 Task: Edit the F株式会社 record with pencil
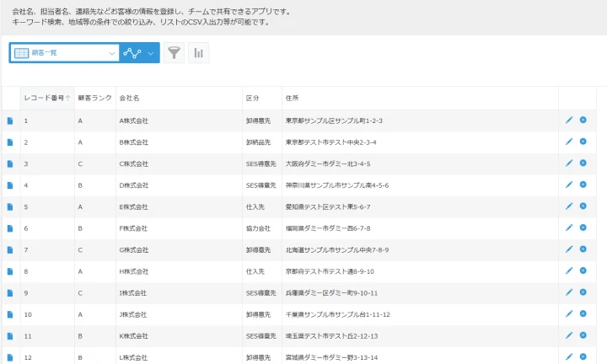tap(569, 227)
